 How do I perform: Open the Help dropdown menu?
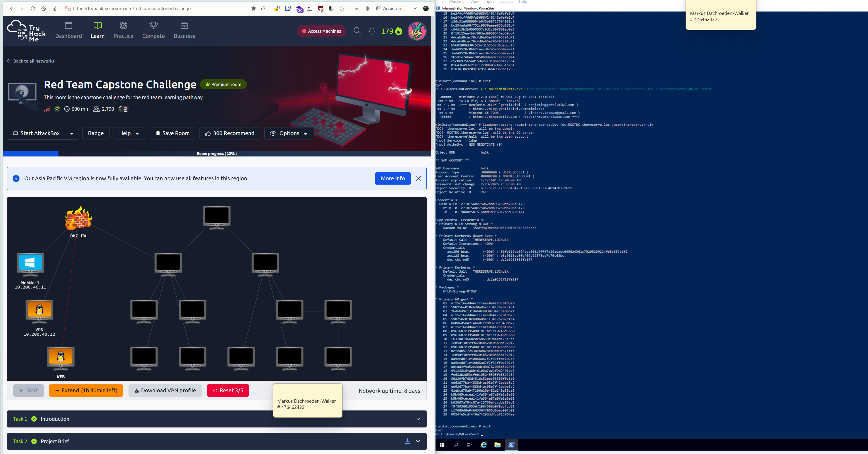click(x=129, y=134)
